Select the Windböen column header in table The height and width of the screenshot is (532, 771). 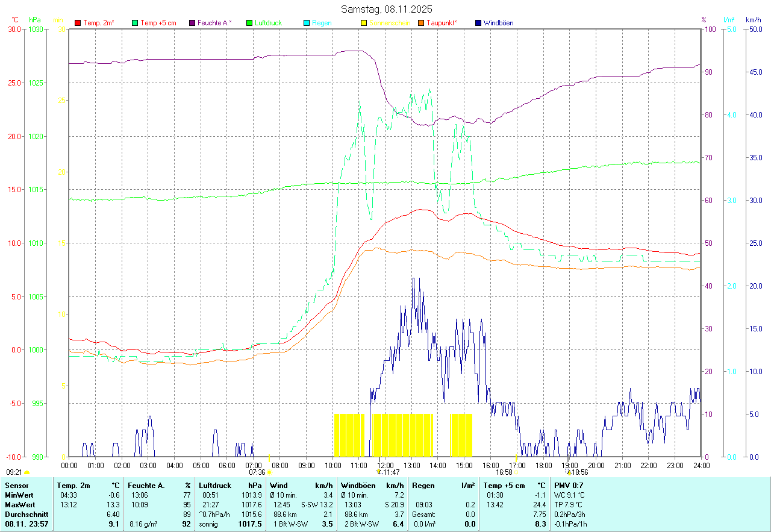click(358, 485)
